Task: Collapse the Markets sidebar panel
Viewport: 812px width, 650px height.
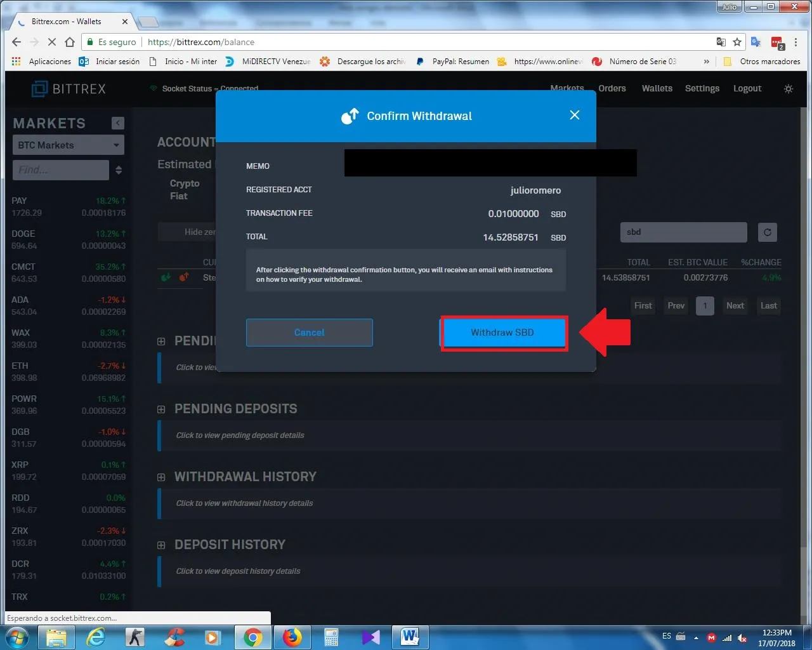Action: point(118,123)
